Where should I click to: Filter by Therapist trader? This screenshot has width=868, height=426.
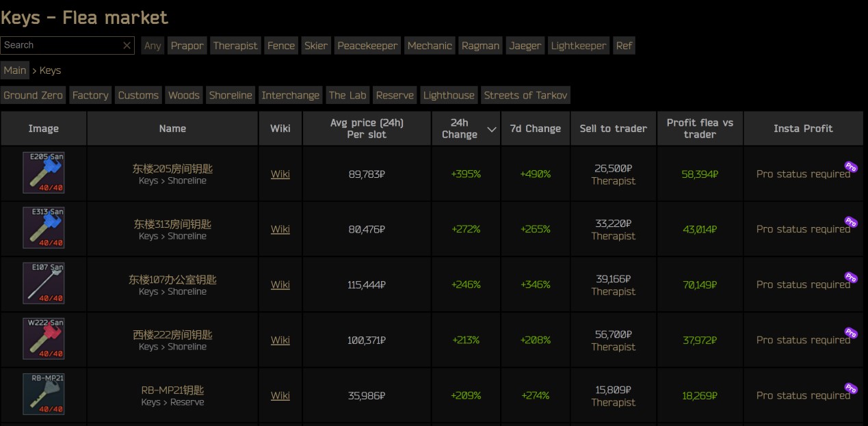tap(235, 46)
